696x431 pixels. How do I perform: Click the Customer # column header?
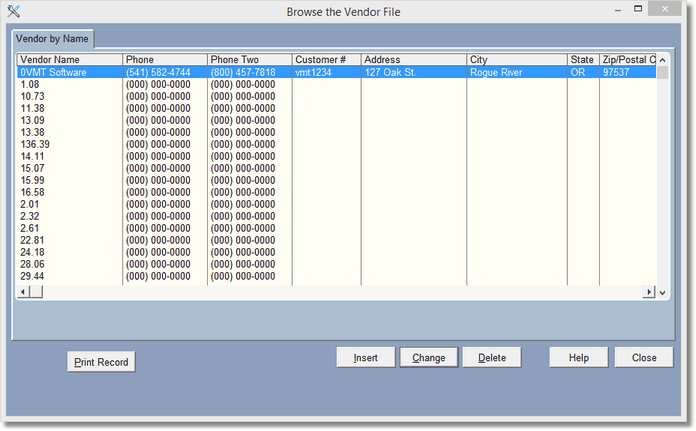pyautogui.click(x=327, y=59)
